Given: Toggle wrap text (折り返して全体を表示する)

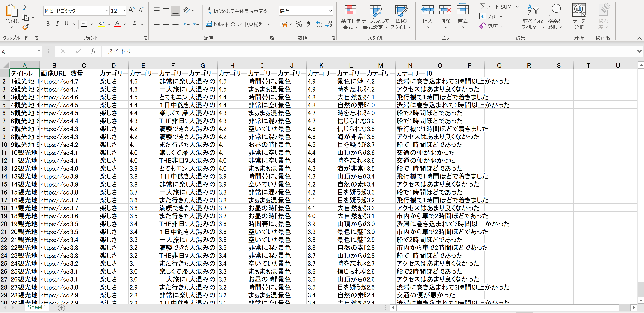Looking at the screenshot, I should pyautogui.click(x=237, y=11).
